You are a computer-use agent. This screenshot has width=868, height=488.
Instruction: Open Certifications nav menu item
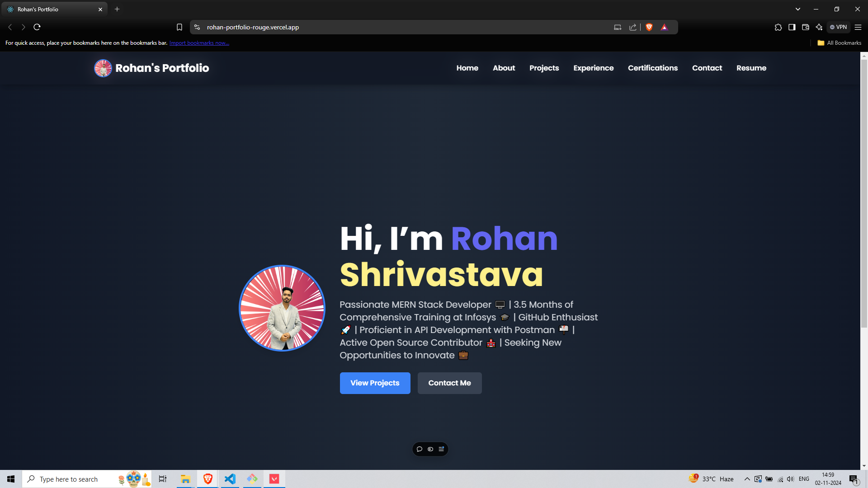click(652, 68)
